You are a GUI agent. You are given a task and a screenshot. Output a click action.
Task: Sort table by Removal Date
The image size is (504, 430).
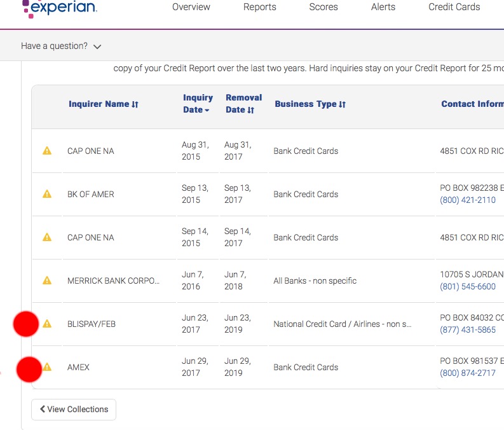(243, 104)
